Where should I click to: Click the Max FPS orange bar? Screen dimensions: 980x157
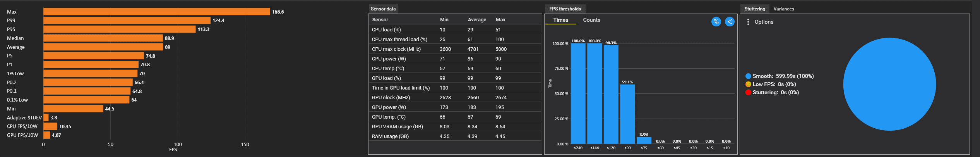click(156, 12)
